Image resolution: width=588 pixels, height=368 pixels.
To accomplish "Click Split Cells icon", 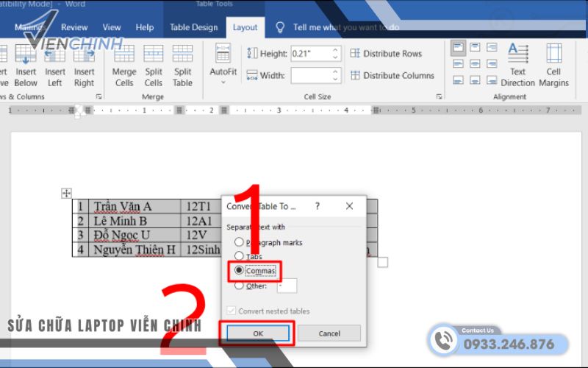I will [154, 54].
